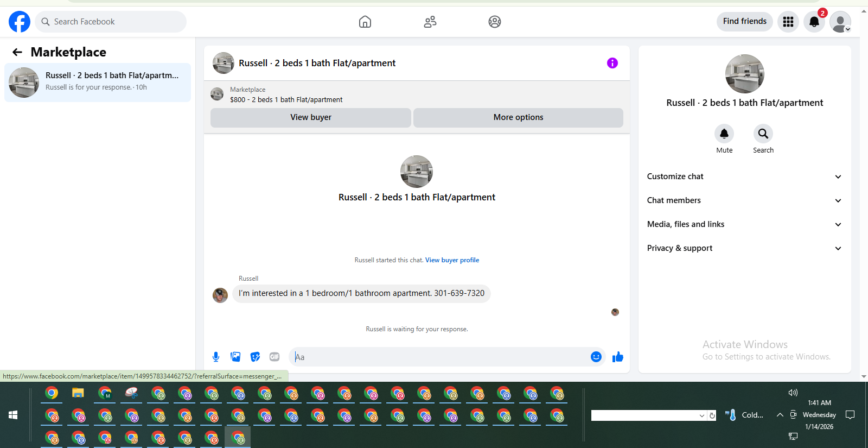This screenshot has height=448, width=868.
Task: Open the Meet Now camera tray icon
Action: point(793,414)
